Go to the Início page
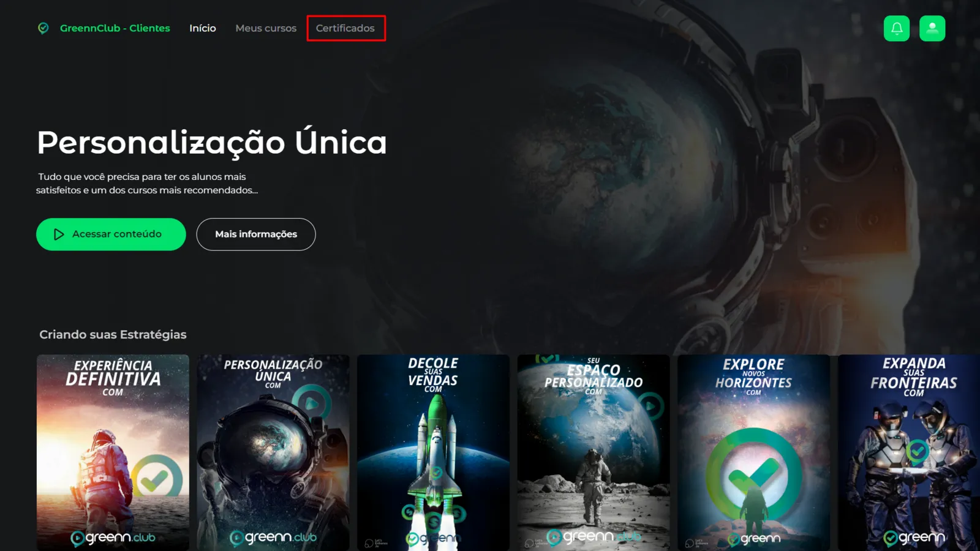 (203, 28)
